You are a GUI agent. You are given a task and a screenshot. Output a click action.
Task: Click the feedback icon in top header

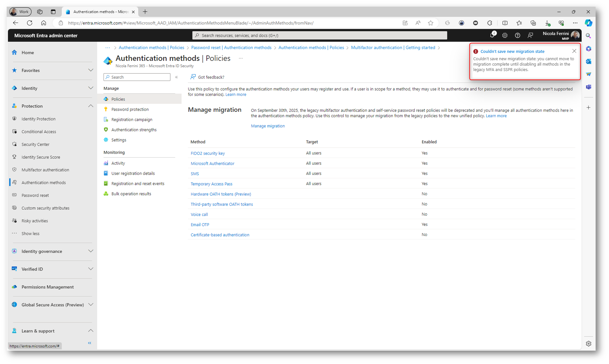click(x=530, y=35)
